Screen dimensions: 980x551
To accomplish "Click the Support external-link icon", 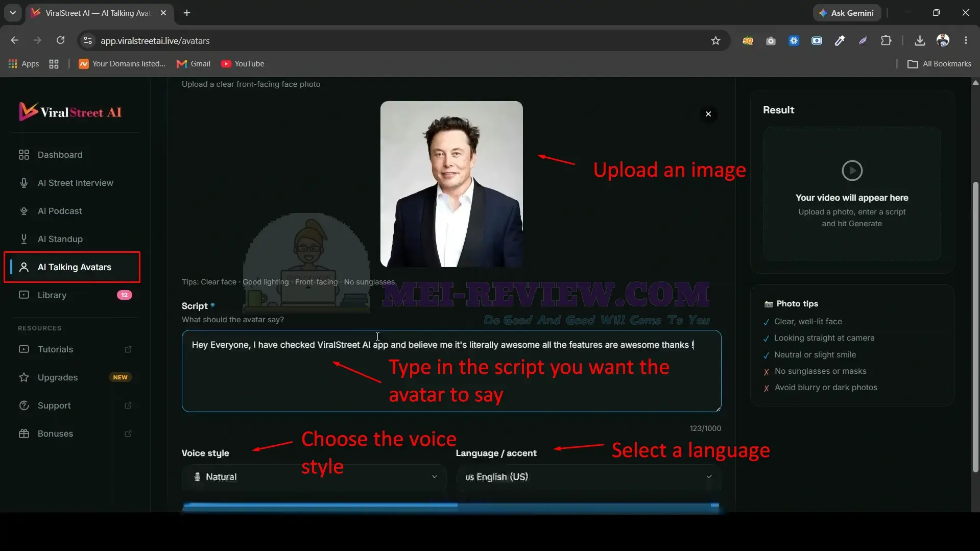I will click(x=128, y=405).
